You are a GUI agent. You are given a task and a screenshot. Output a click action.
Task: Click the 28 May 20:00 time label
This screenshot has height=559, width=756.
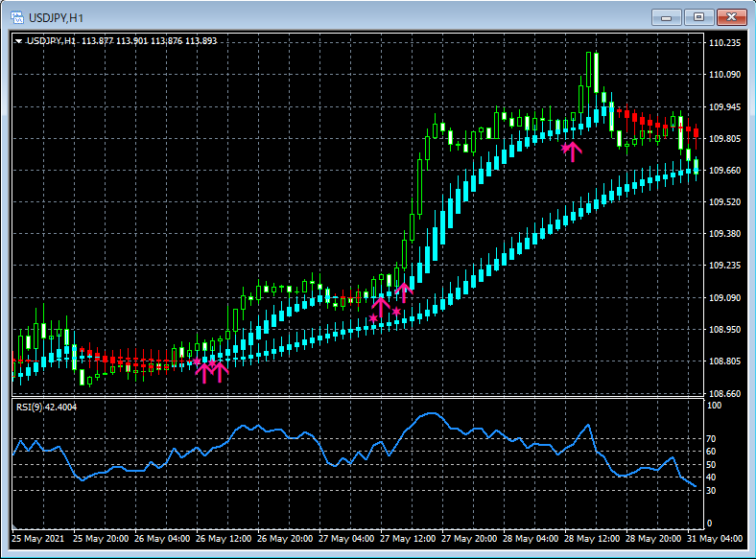[653, 539]
